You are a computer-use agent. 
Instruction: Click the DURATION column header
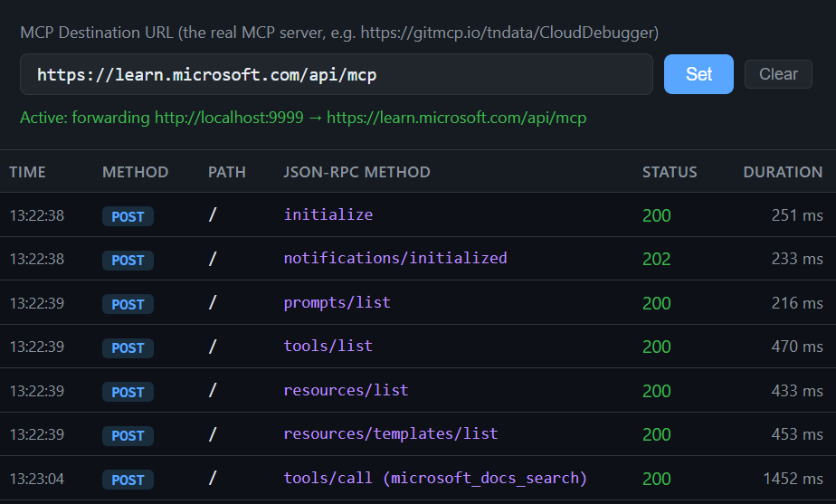click(x=783, y=172)
